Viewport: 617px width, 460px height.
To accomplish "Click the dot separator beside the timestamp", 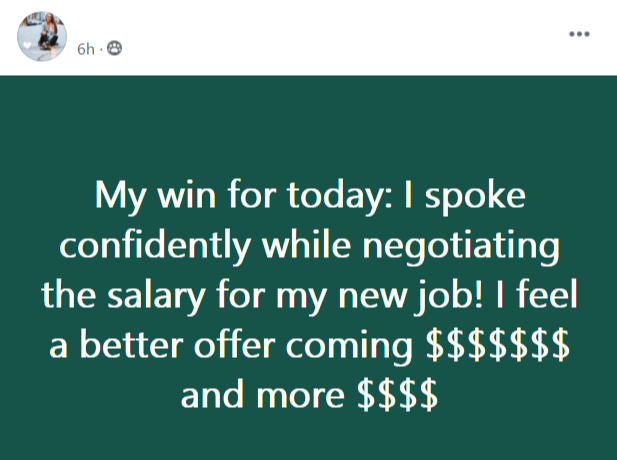I will (x=101, y=50).
